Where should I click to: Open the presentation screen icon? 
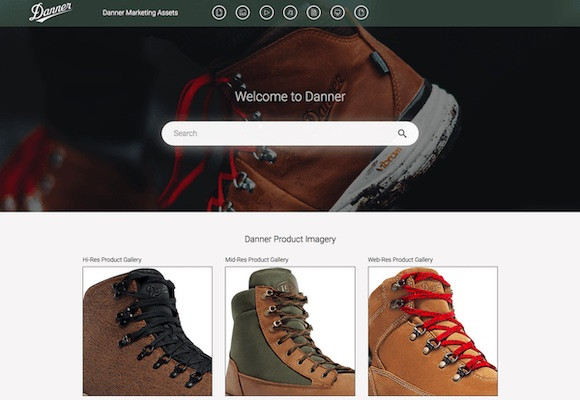pyautogui.click(x=337, y=13)
